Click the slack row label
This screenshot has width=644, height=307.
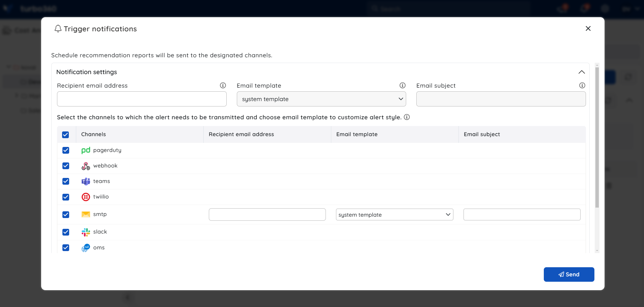100,232
